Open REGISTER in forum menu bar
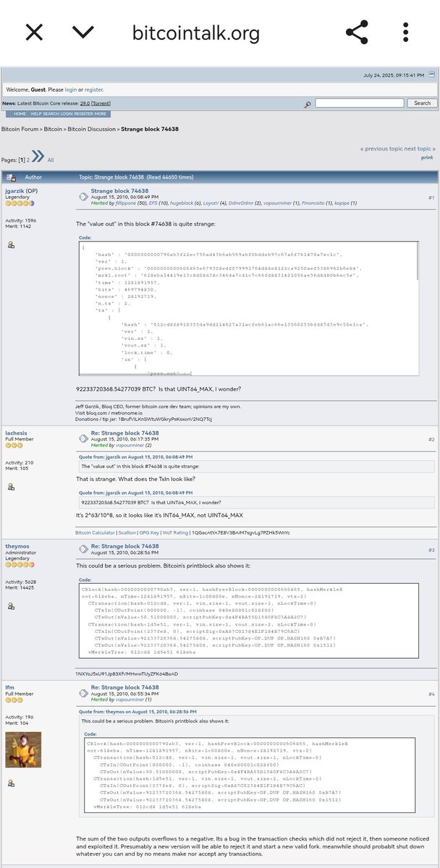440x868 pixels. tap(83, 114)
